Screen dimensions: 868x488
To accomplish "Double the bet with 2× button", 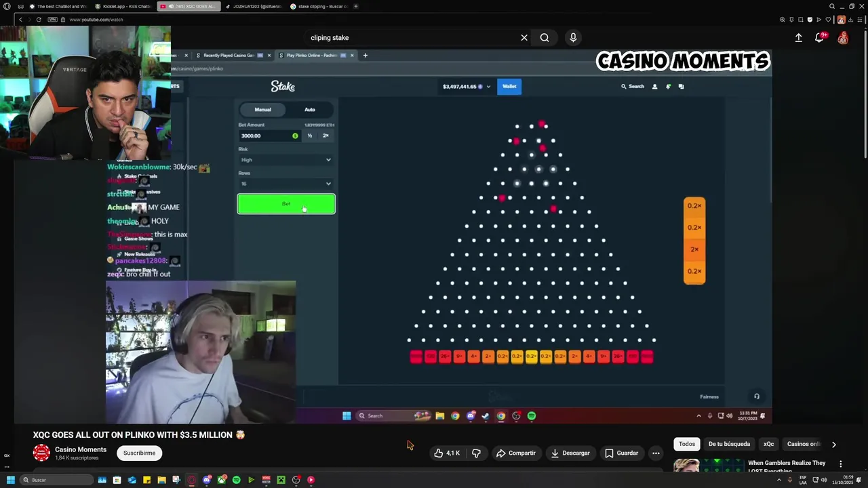I will point(325,136).
